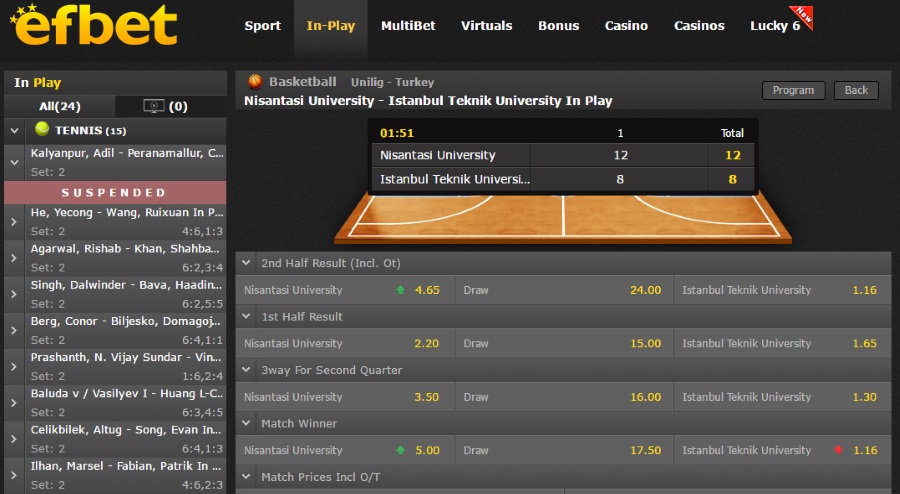Image resolution: width=900 pixels, height=494 pixels.
Task: Collapse the Match Prices Incl O/T market
Action: (246, 476)
